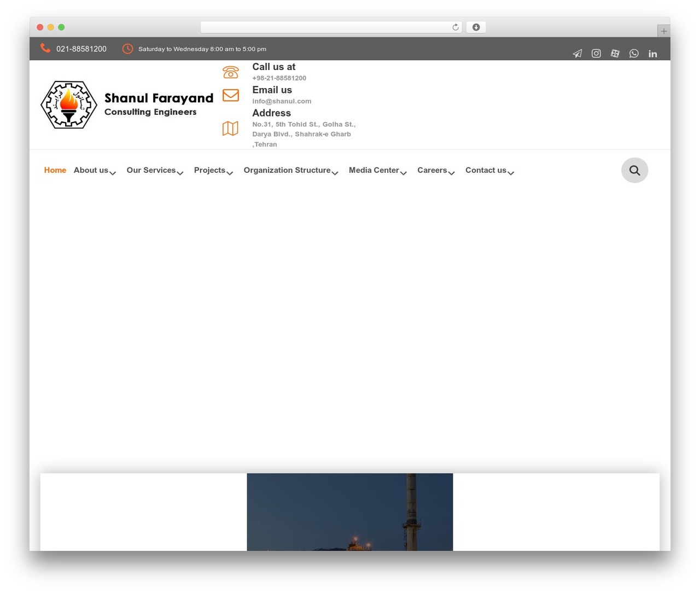The image size is (700, 593).
Task: Open the LinkedIn social icon
Action: [x=652, y=54]
